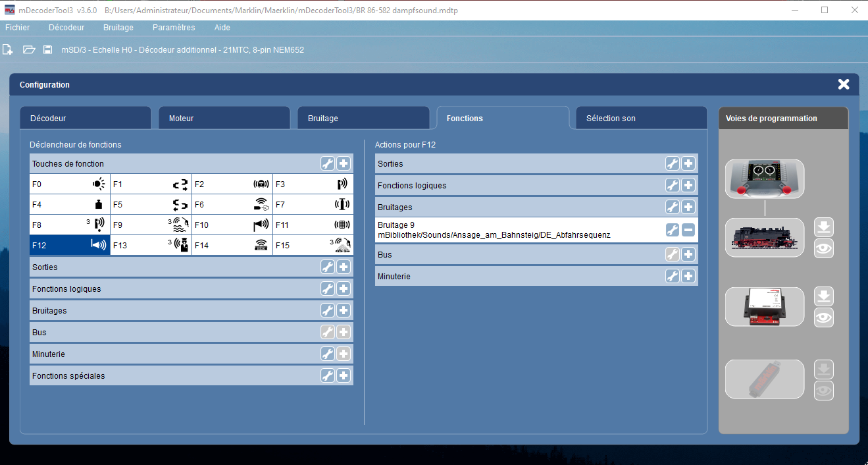Click wrench for Bruitages in Actions pour F12

673,207
